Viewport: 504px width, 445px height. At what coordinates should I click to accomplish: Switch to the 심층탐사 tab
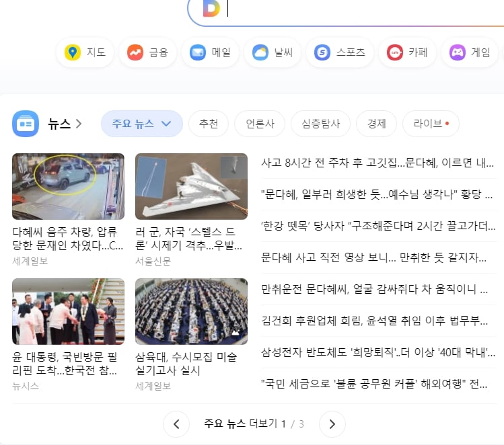320,124
